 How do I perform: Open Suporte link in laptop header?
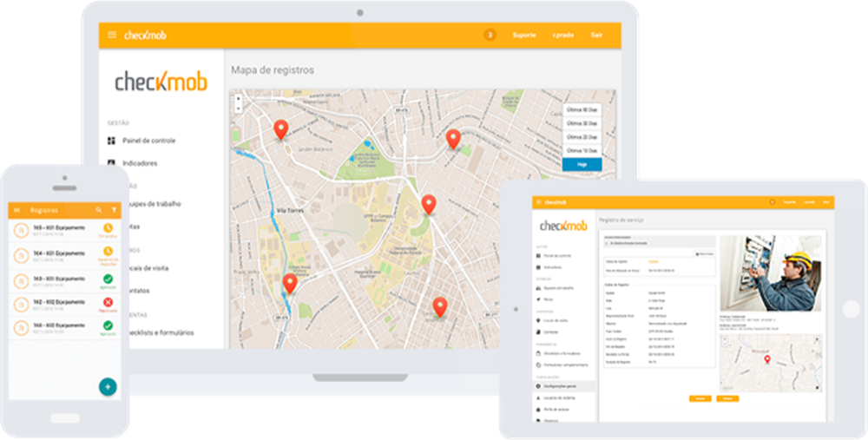523,35
